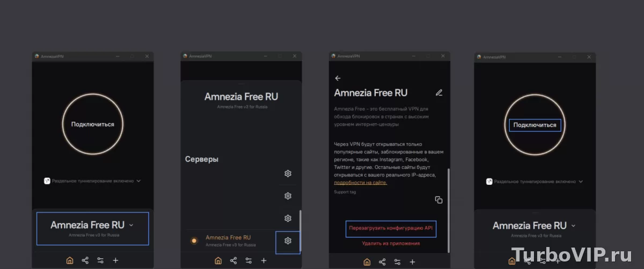The width and height of the screenshot is (644, 269).
Task: Close the leftmost AmneziaVPN window
Action: 147,56
